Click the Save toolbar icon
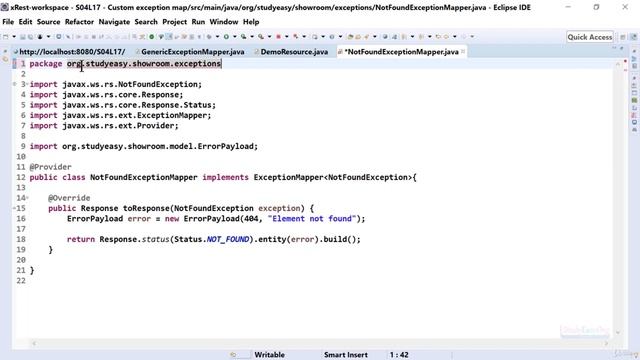The height and width of the screenshot is (360, 640). point(23,37)
